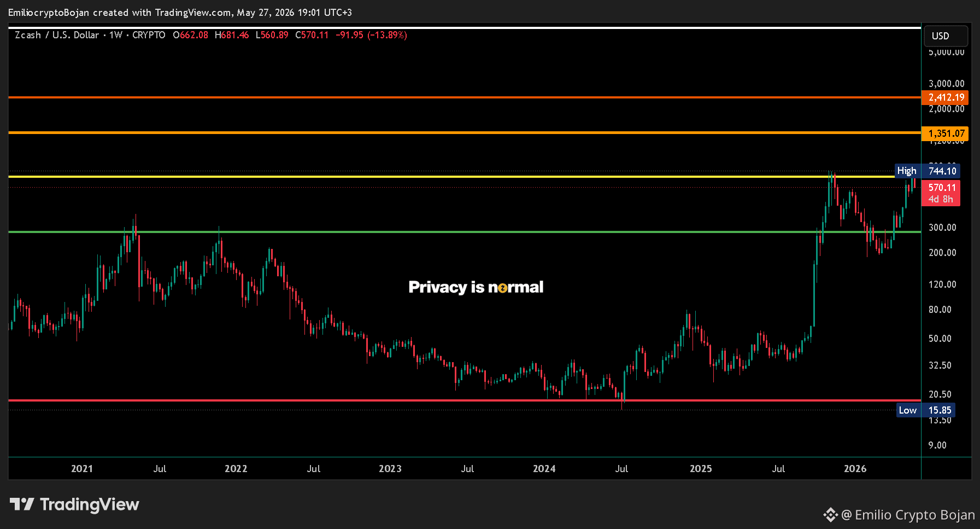Click the 20.50 price axis label
Screen dimensions: 980x529
coord(940,394)
